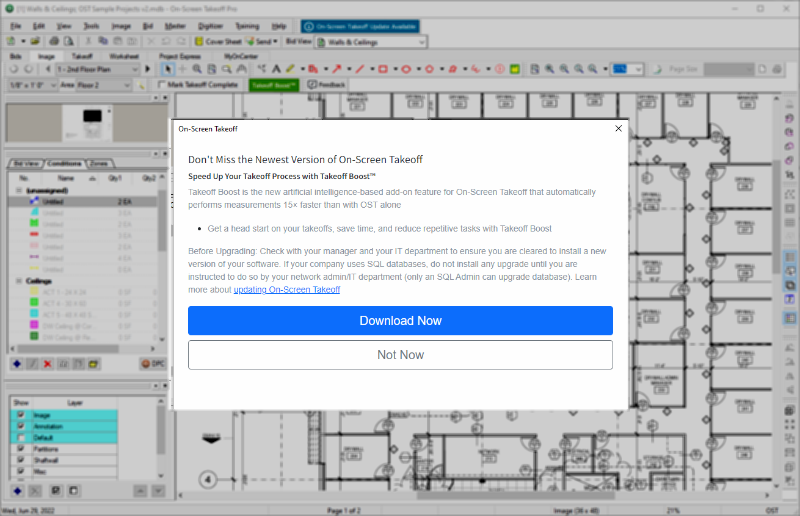The height and width of the screenshot is (516, 800).
Task: Open the File menu
Action: 16,26
